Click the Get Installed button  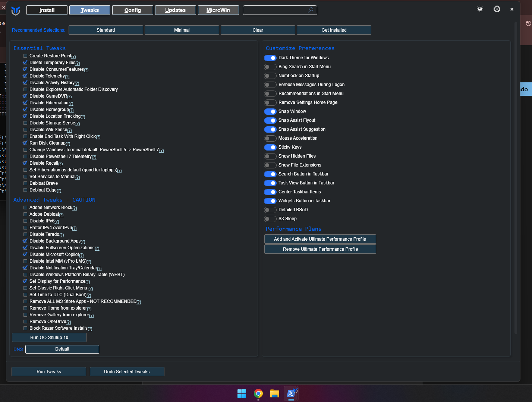pyautogui.click(x=334, y=30)
